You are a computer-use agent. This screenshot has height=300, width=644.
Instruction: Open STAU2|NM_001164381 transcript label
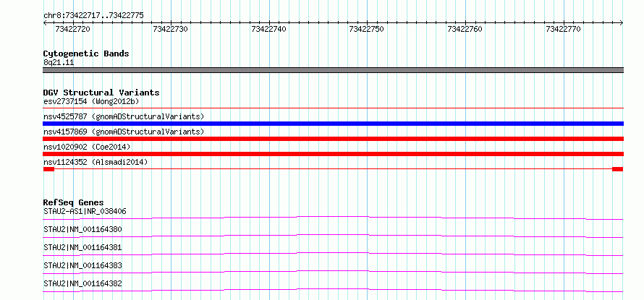click(82, 247)
